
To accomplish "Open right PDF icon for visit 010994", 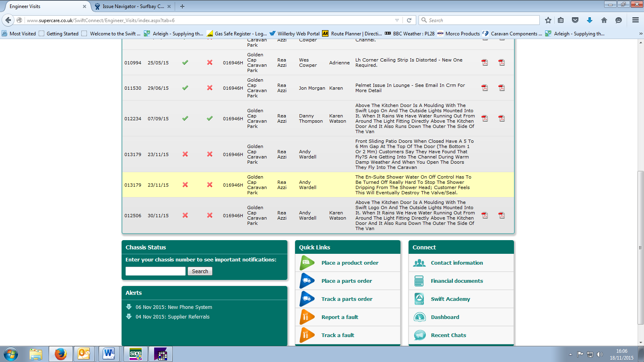I will (502, 62).
